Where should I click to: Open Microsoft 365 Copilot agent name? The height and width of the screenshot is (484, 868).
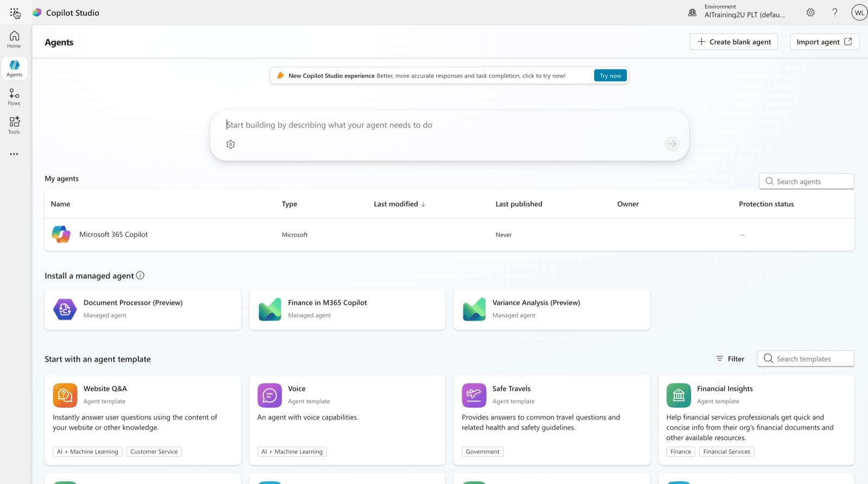coord(113,234)
